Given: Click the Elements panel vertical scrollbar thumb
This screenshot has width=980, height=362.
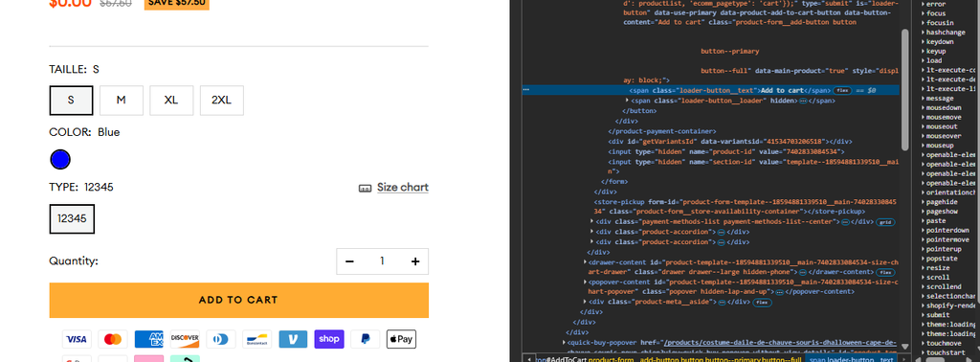Looking at the screenshot, I should click(904, 89).
